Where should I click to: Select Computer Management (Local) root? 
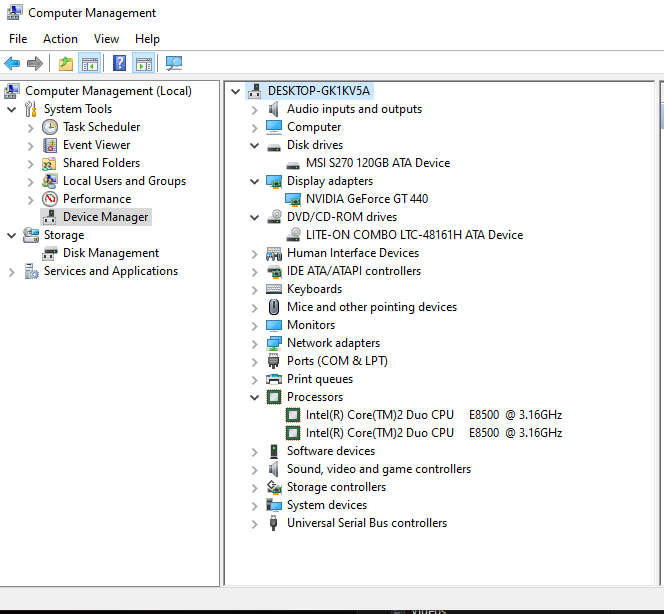108,91
